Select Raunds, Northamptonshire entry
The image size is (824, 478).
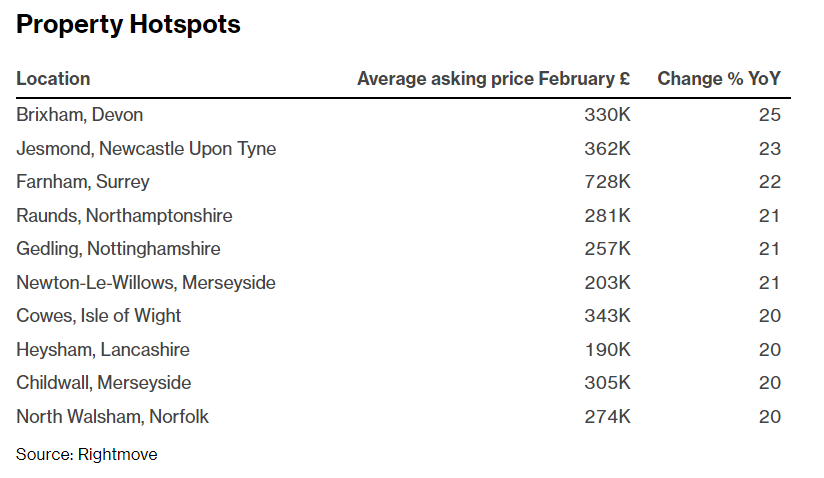(124, 216)
